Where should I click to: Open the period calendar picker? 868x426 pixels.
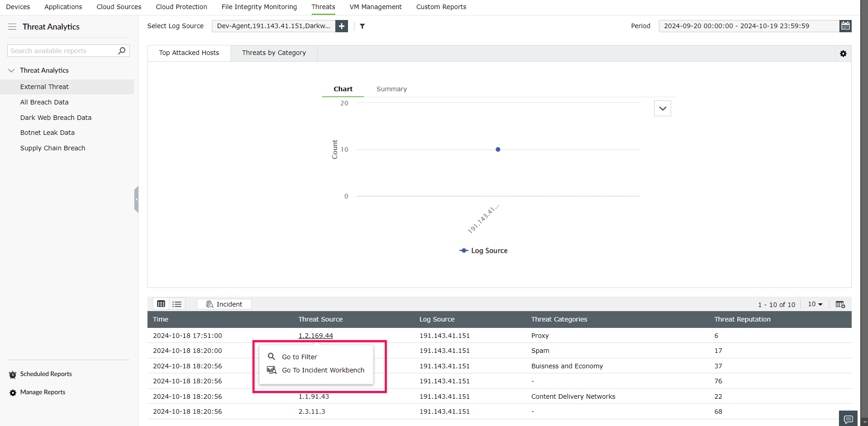(845, 25)
